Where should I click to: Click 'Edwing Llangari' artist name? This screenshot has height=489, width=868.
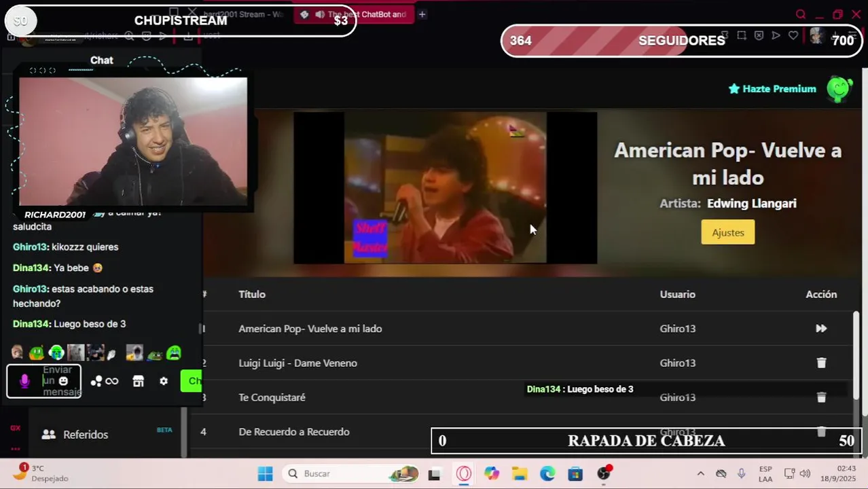[x=751, y=204]
